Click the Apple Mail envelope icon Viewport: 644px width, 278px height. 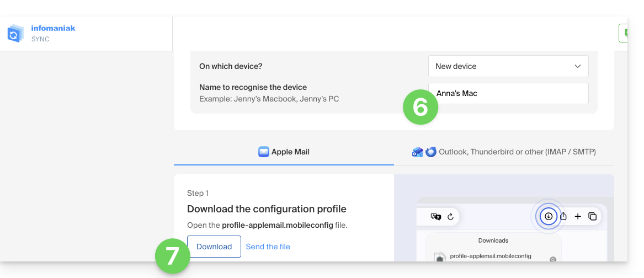[x=264, y=152]
